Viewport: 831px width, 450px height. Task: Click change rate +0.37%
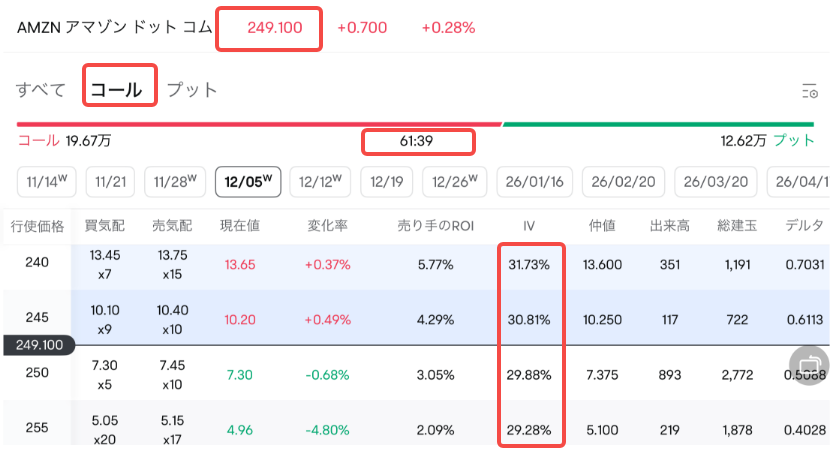pyautogui.click(x=328, y=264)
